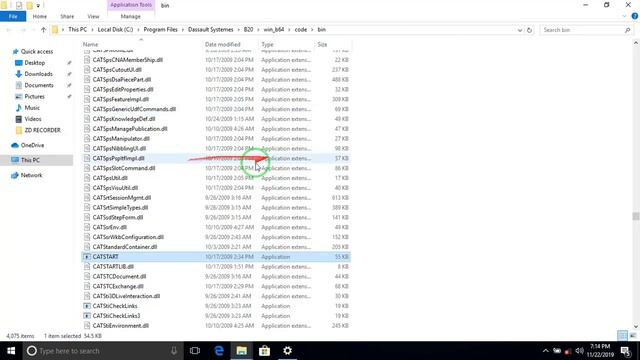The width and height of the screenshot is (640, 360).
Task: Open Downloads in the navigation pane
Action: click(x=38, y=74)
